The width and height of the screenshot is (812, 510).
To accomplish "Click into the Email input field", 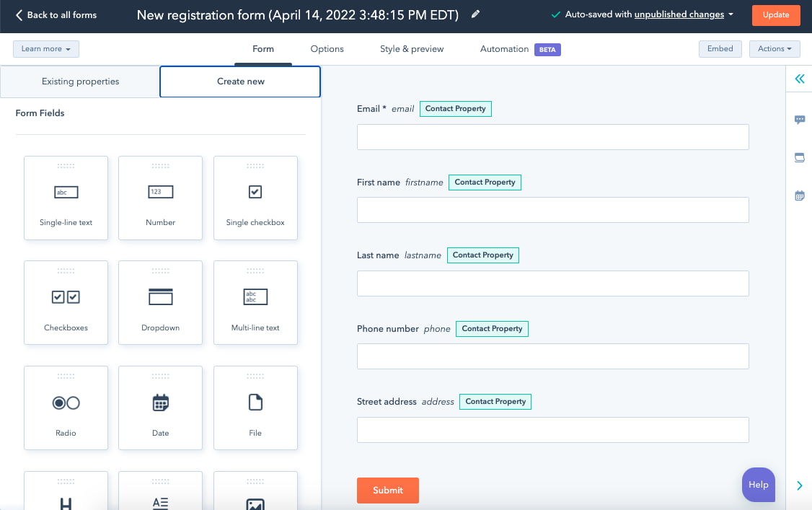I will (552, 137).
